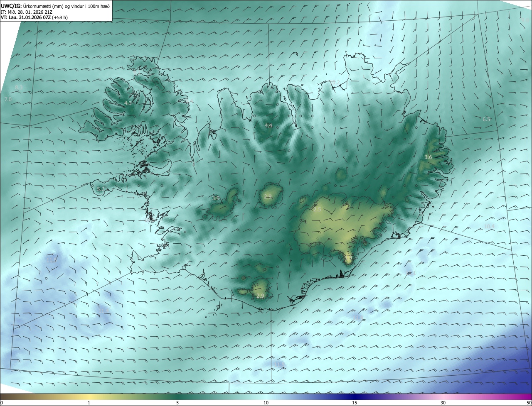Click the 7.0 value on the map
This screenshot has height=406, width=532.
point(8,100)
